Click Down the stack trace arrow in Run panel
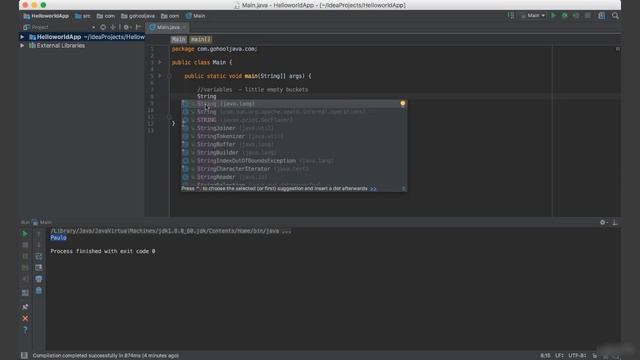 point(39,245)
